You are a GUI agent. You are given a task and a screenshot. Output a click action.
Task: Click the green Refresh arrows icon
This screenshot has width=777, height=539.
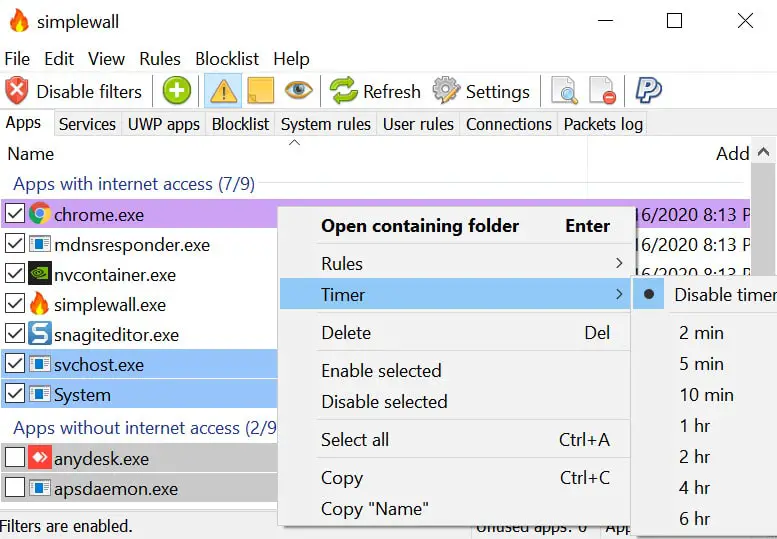(x=343, y=91)
